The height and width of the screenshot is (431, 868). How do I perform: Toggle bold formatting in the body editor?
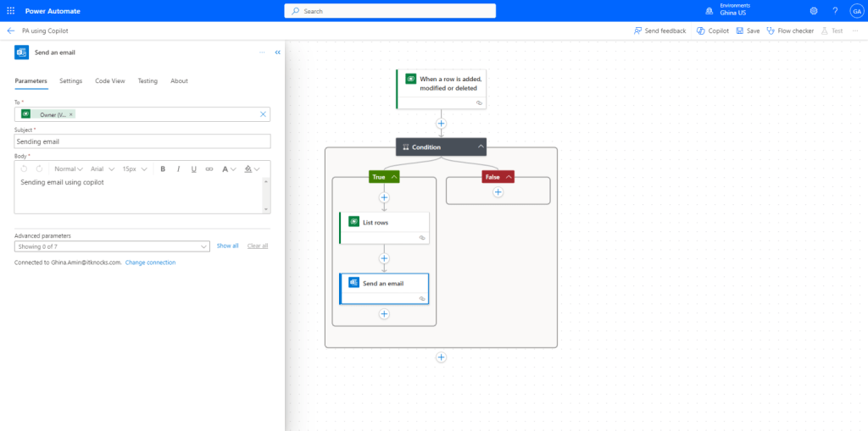coord(163,169)
